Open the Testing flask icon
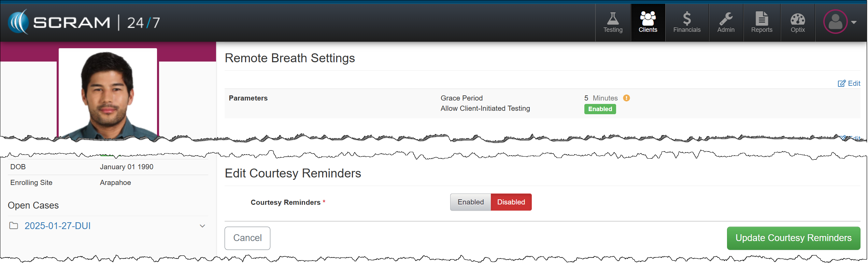 point(613,19)
